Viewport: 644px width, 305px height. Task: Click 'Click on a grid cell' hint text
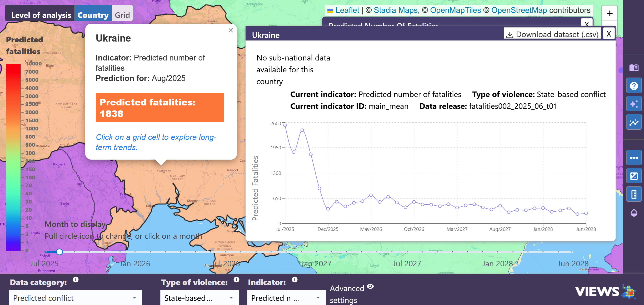click(156, 142)
